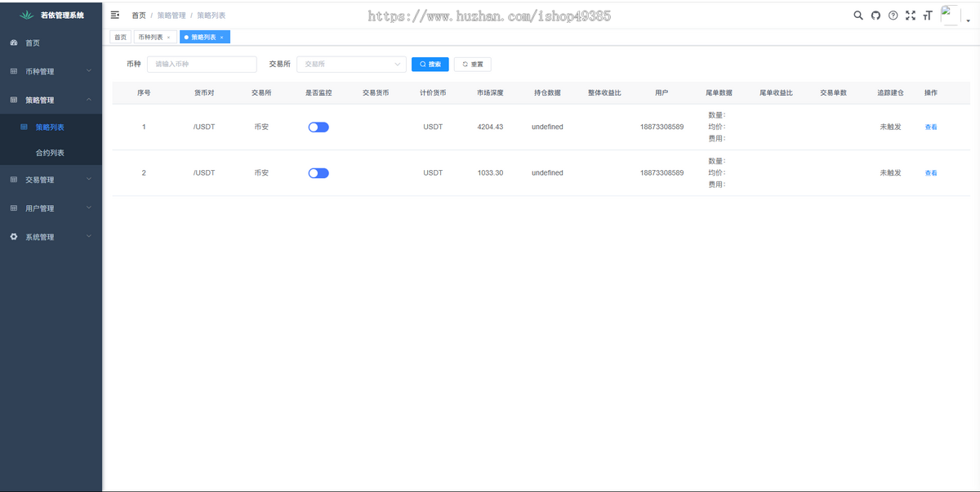Open the search magnifier in header
The width and height of the screenshot is (980, 492).
[858, 16]
